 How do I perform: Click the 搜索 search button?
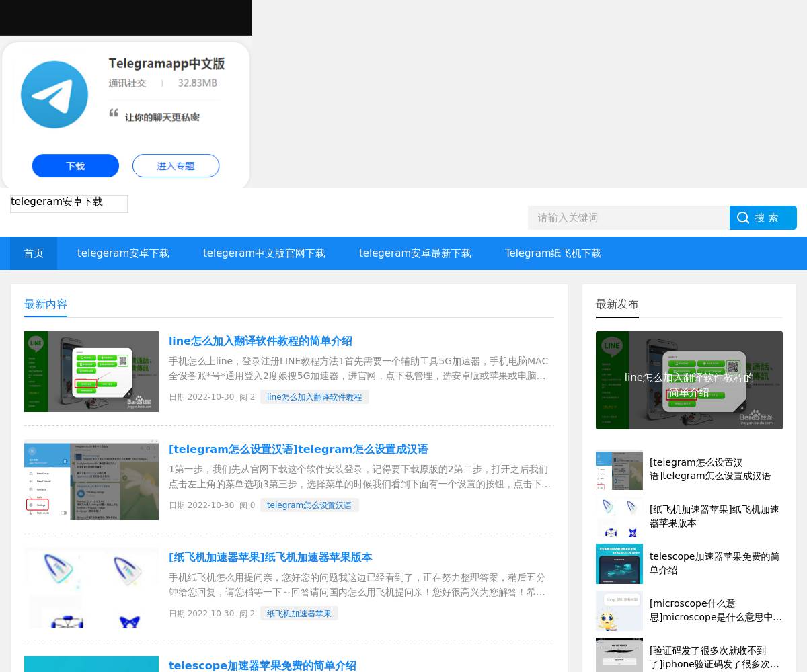pos(763,218)
